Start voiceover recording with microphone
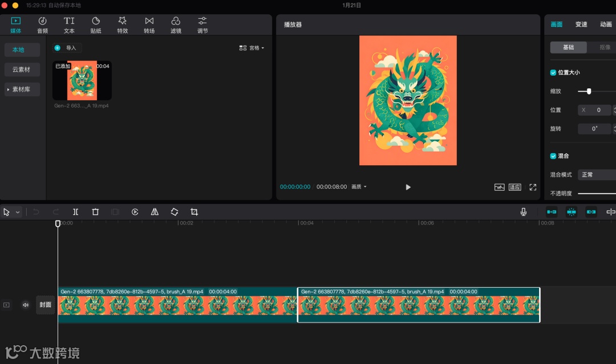The width and height of the screenshot is (616, 364). click(x=523, y=212)
